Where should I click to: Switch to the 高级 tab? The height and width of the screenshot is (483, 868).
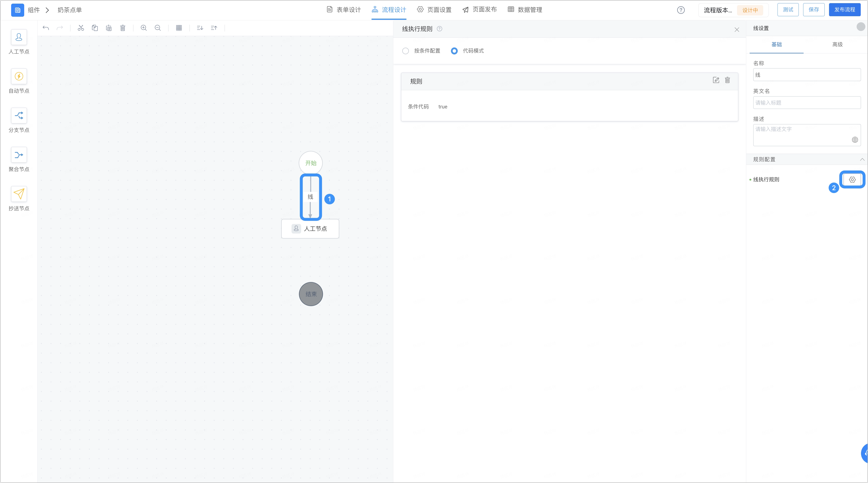coord(837,45)
